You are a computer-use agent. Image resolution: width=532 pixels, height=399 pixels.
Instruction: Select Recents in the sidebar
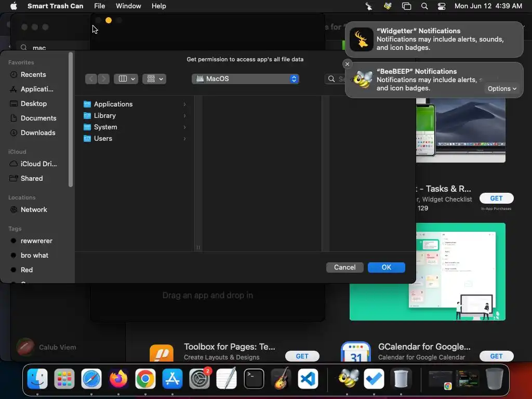pos(33,75)
